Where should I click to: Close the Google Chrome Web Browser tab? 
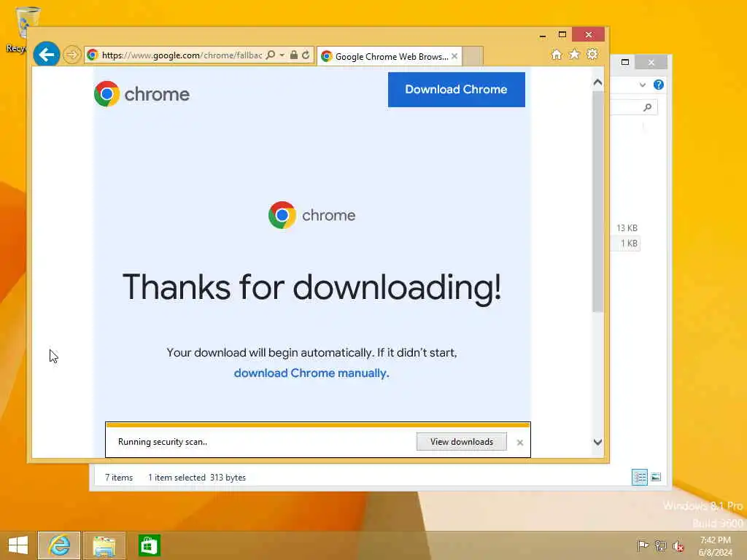point(454,56)
